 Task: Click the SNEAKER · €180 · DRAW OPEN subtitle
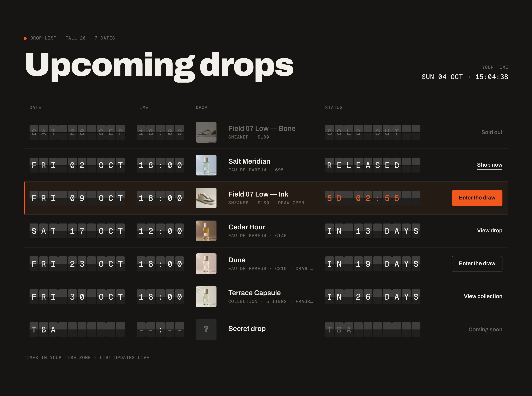click(266, 203)
